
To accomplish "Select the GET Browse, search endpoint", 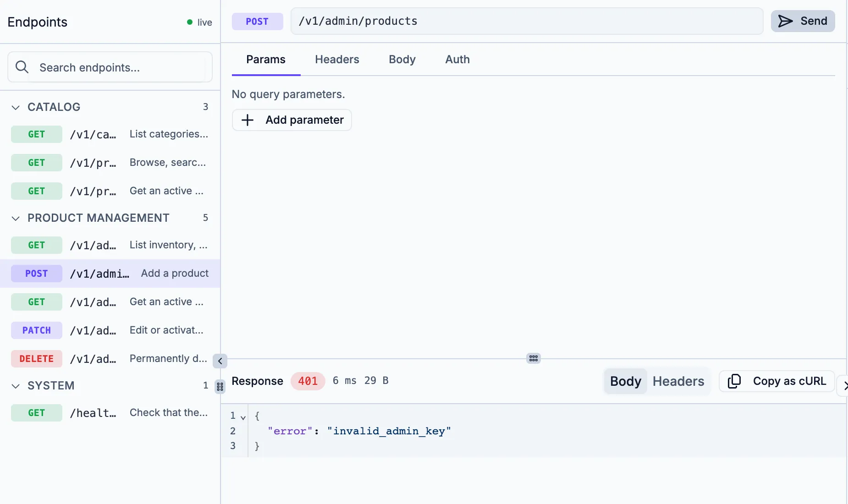I will pos(110,163).
